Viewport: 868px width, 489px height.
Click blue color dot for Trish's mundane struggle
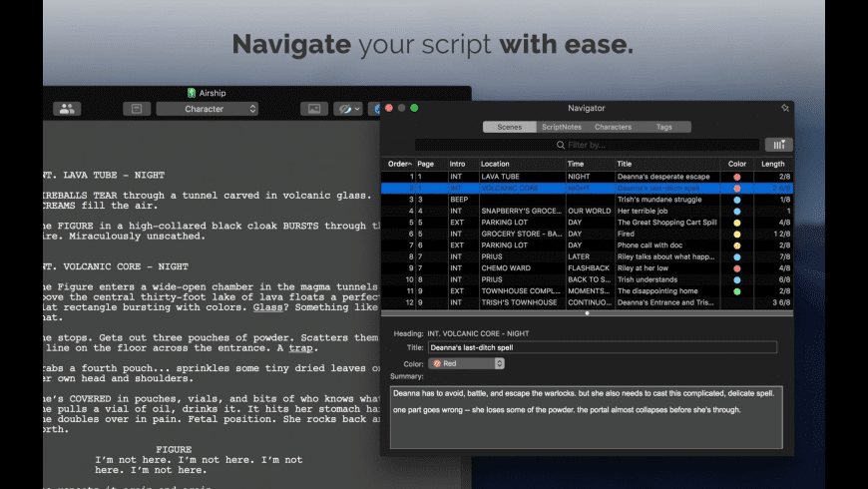pyautogui.click(x=737, y=200)
